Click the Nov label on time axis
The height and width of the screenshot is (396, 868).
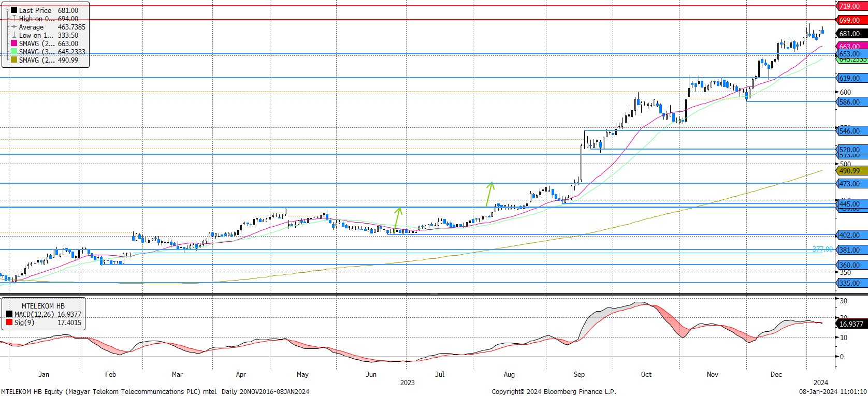click(713, 374)
